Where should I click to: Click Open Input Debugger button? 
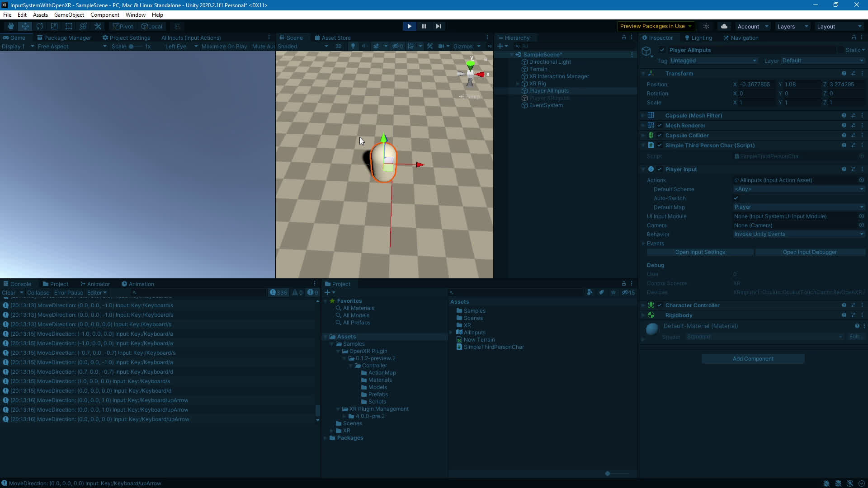pyautogui.click(x=810, y=252)
